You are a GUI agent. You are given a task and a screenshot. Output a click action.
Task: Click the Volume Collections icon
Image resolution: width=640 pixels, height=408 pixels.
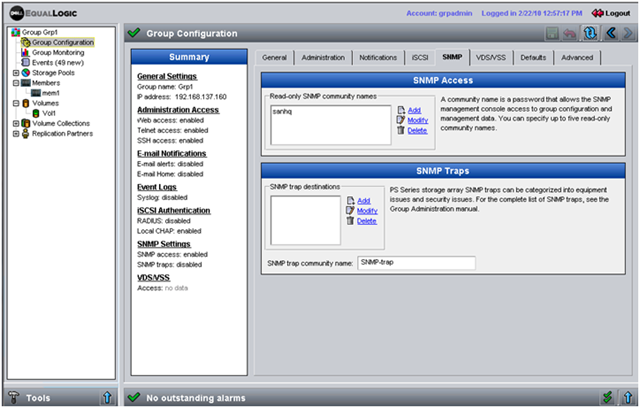pos(25,123)
